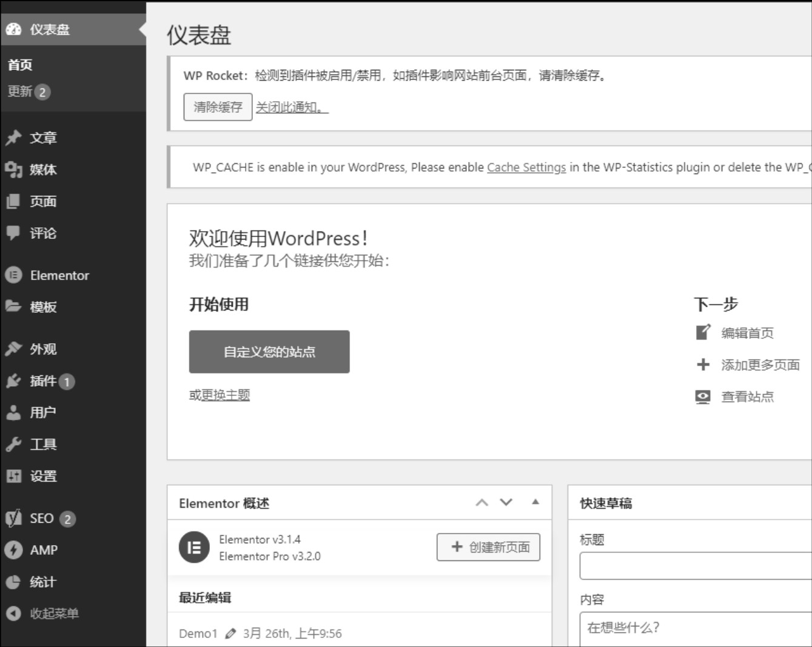
Task: Click the 标题 input field
Action: pyautogui.click(x=696, y=566)
